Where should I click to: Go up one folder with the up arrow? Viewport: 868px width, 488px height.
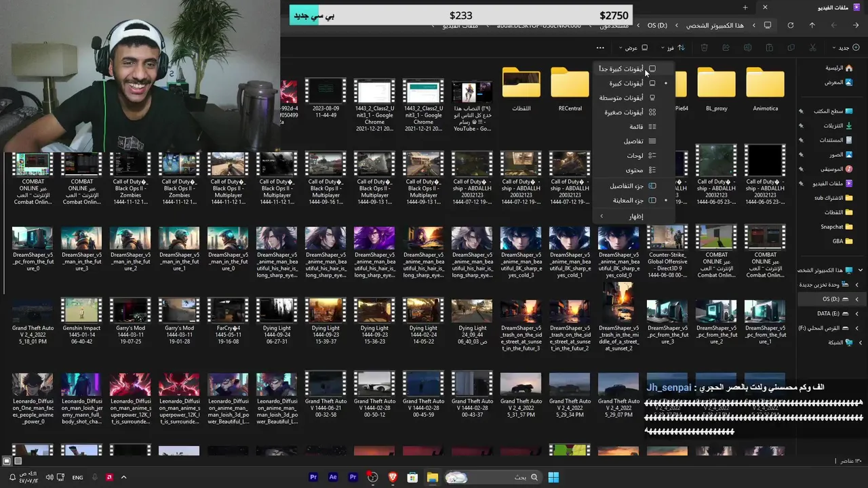click(x=812, y=25)
